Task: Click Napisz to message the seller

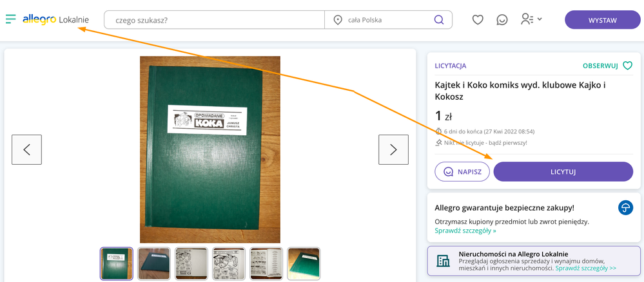Action: point(462,172)
